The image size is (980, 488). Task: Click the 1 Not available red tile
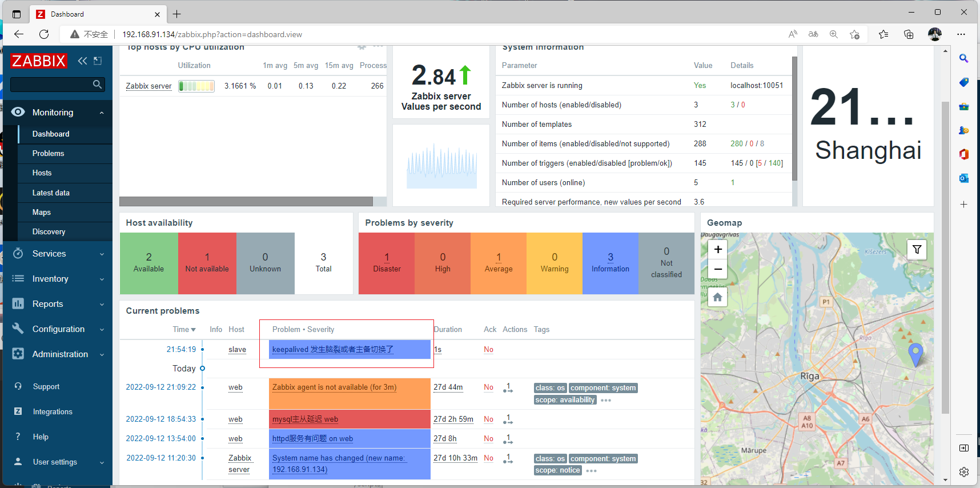point(207,263)
